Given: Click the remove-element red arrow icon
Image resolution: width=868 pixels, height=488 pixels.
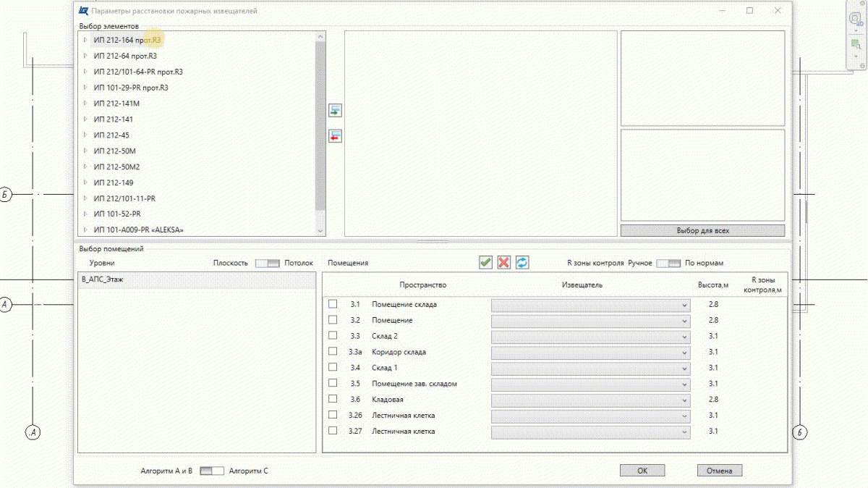Looking at the screenshot, I should coord(335,136).
